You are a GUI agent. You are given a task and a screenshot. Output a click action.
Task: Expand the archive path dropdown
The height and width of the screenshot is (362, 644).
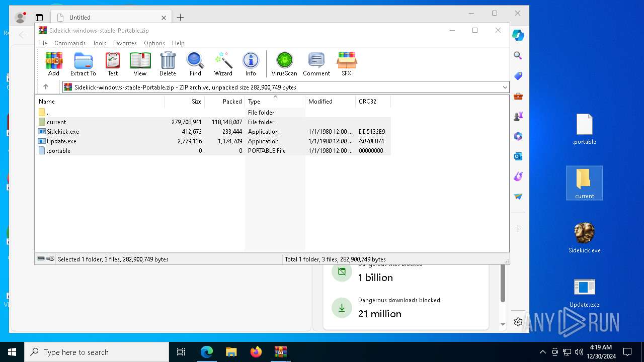(505, 87)
